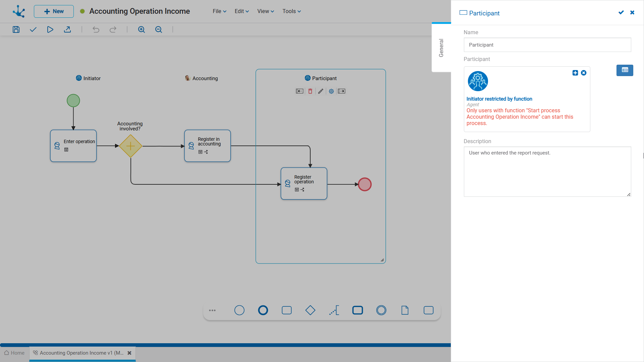The height and width of the screenshot is (362, 644).
Task: Go to the Home tab
Action: pyautogui.click(x=14, y=353)
